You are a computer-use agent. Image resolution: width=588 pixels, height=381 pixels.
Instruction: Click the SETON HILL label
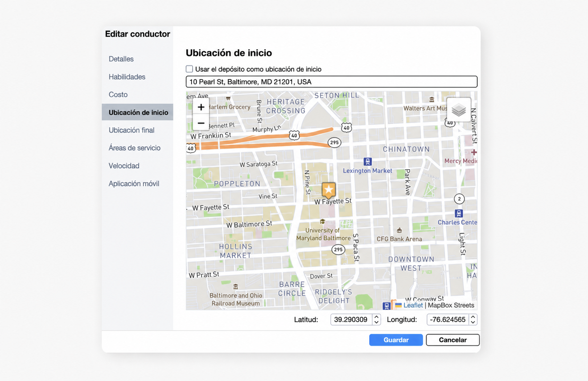(337, 95)
